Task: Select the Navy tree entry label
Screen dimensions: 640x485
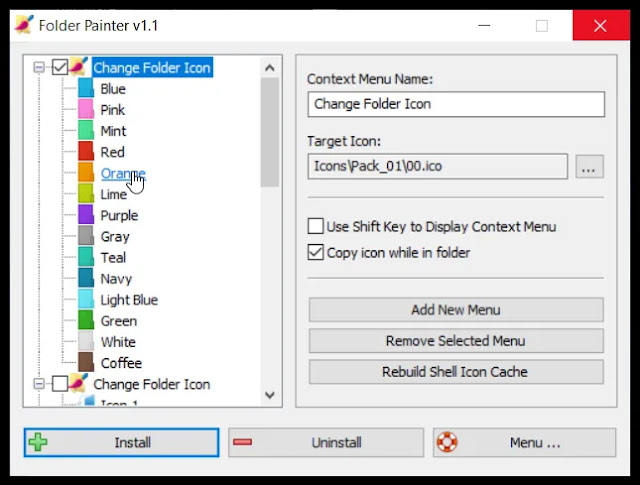Action: click(x=116, y=279)
